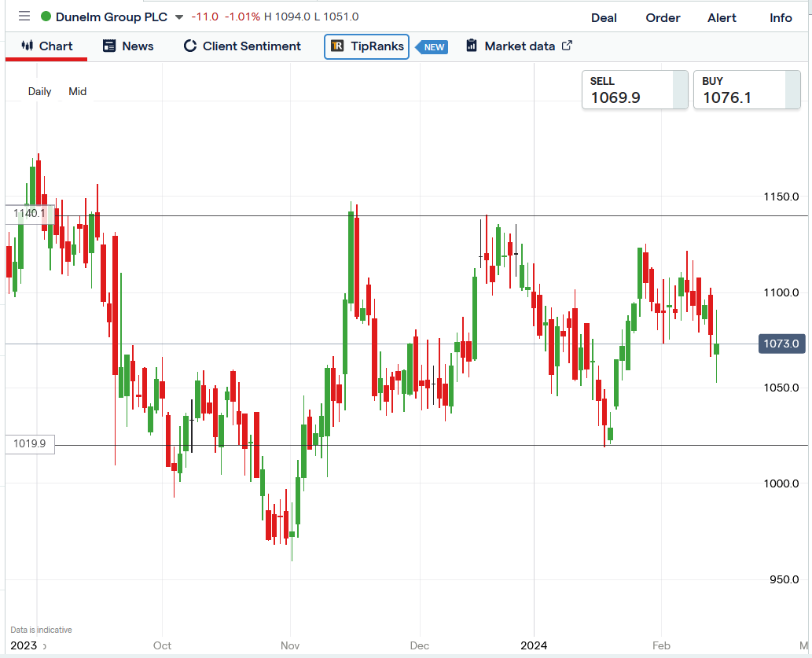Screen dimensions: 812x658
Task: Open Market data external link icon
Action: click(567, 45)
